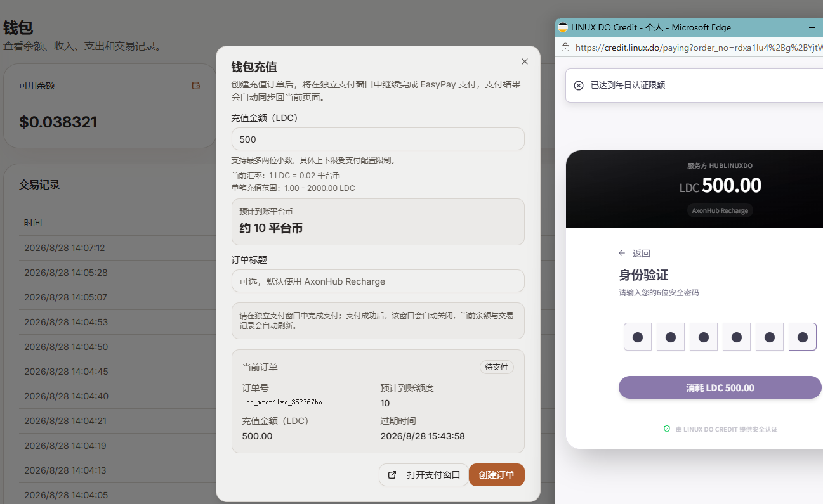Click the 预计到账额度 value 10

385,403
